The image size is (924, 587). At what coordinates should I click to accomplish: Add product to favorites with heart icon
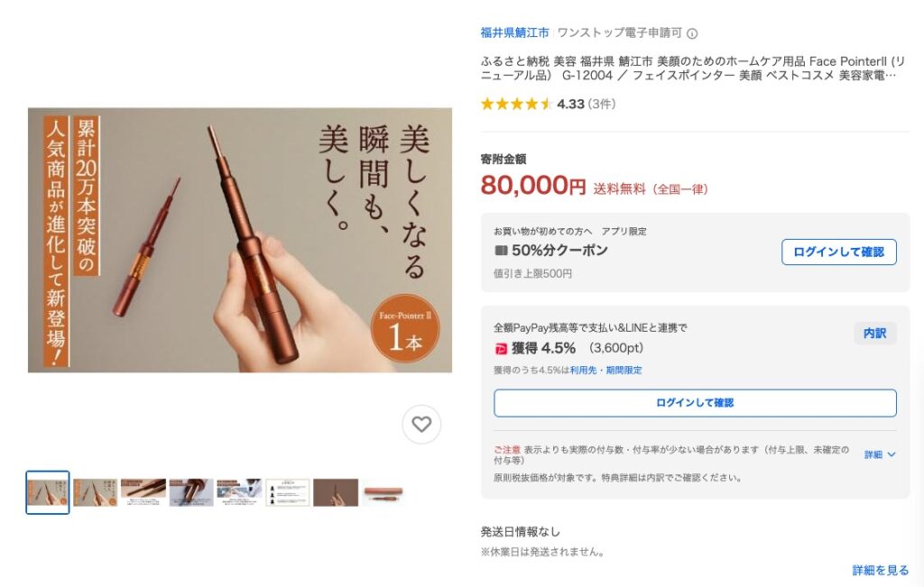(x=421, y=424)
